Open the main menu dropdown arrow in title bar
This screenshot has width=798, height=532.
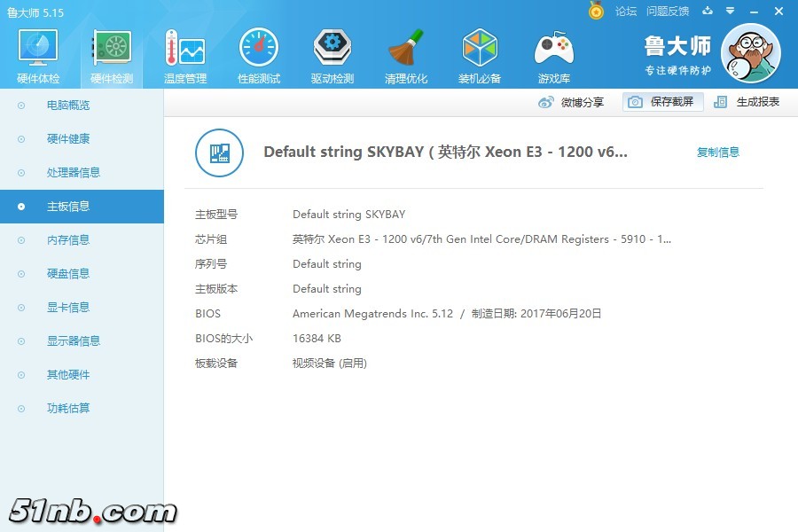point(730,12)
